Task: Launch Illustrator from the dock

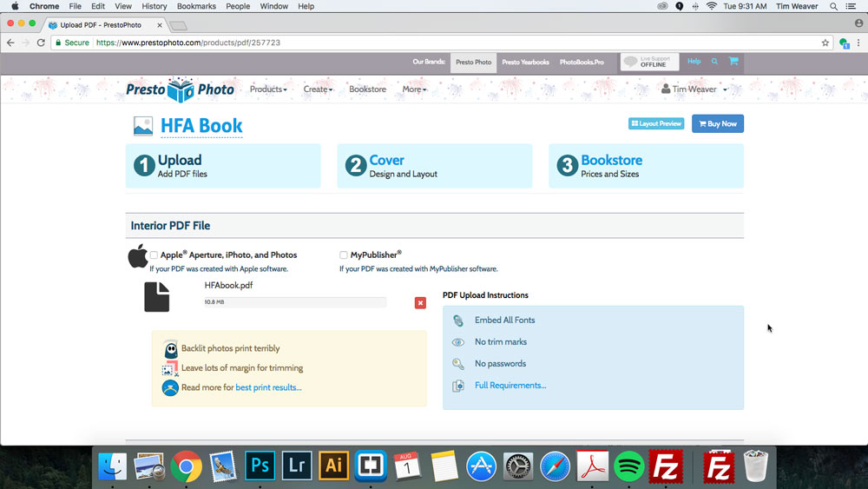Action: [x=334, y=466]
